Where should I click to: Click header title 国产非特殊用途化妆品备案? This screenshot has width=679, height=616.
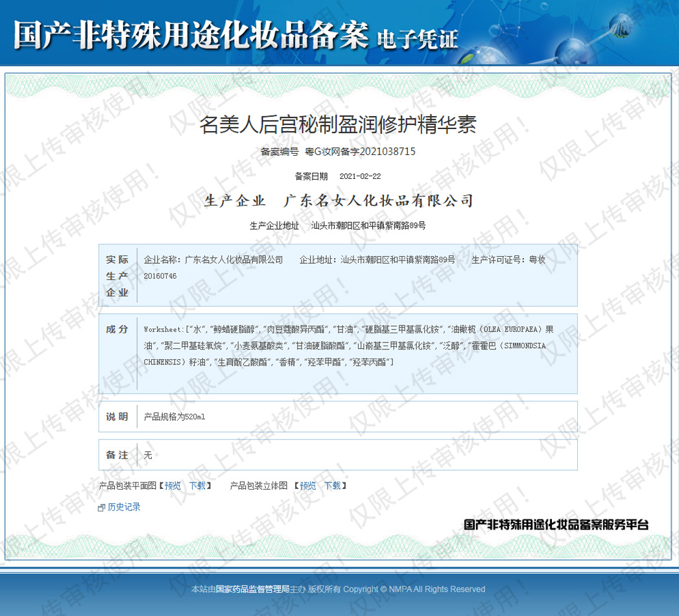pos(191,34)
